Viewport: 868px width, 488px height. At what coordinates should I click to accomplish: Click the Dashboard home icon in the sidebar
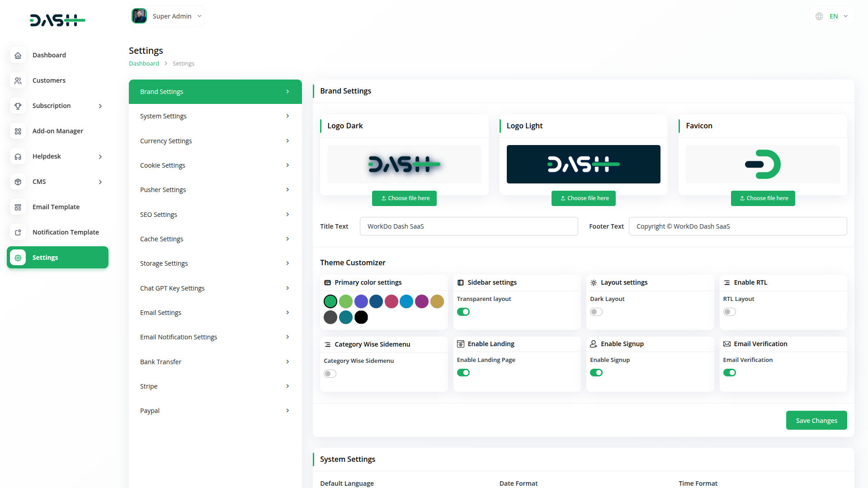(18, 55)
